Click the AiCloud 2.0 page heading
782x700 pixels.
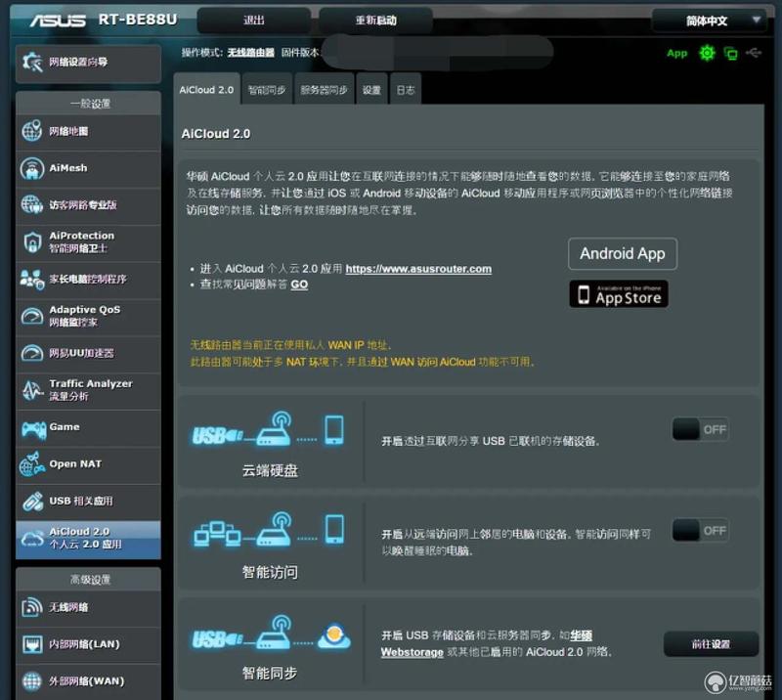[x=216, y=134]
